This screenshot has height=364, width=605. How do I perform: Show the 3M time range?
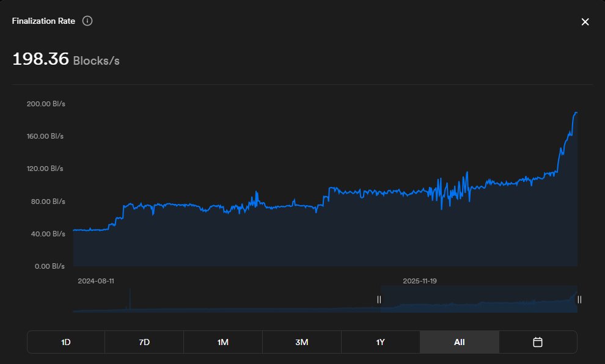[302, 342]
